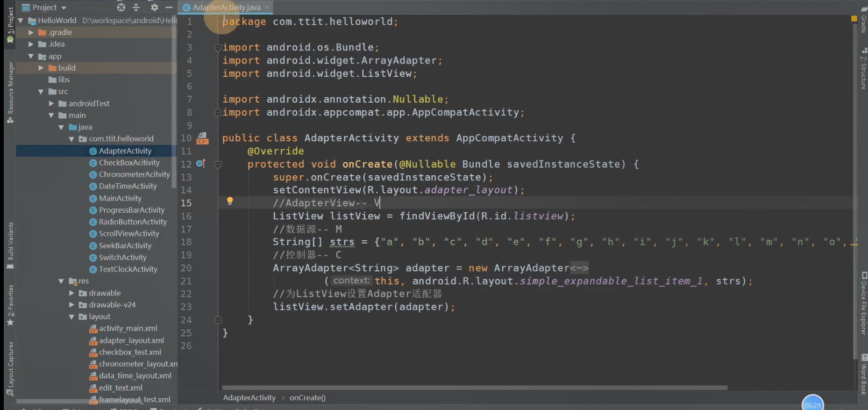Screen dimensions: 868x410
Task: Expand the androidTest folder
Action: (51, 103)
